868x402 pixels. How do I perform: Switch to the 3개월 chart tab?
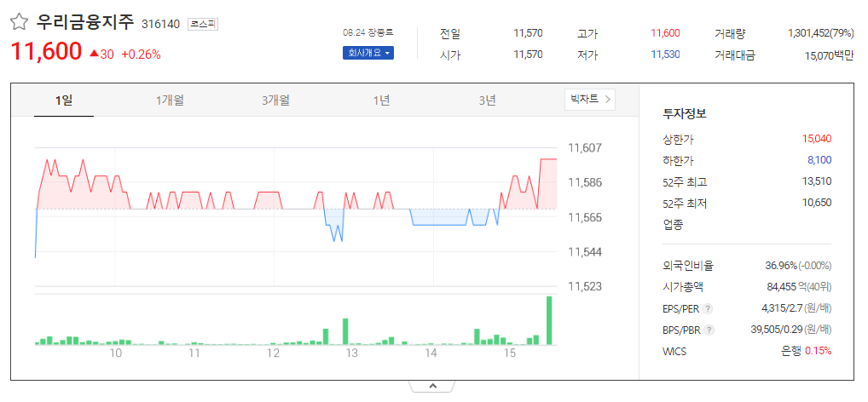pos(275,100)
